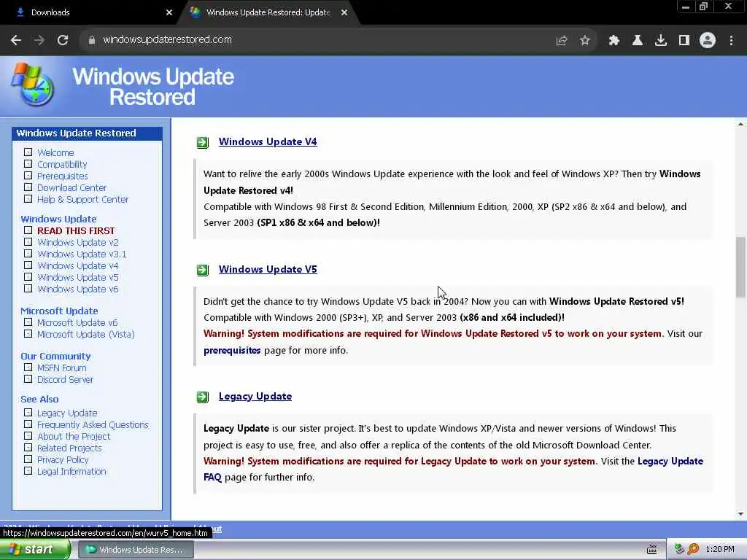The width and height of the screenshot is (747, 560).
Task: Open the Windows Start menu
Action: (x=34, y=550)
